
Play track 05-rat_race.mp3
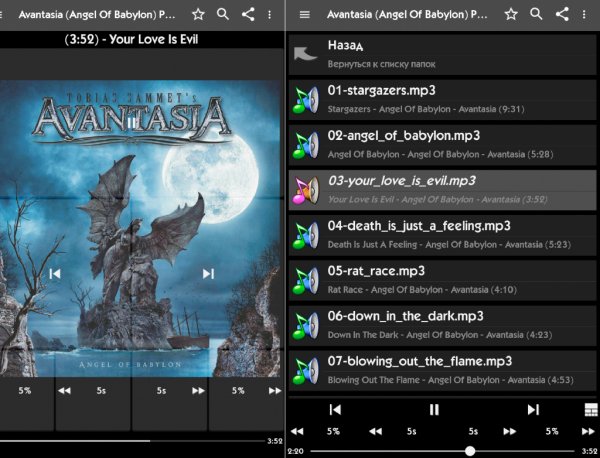442,280
